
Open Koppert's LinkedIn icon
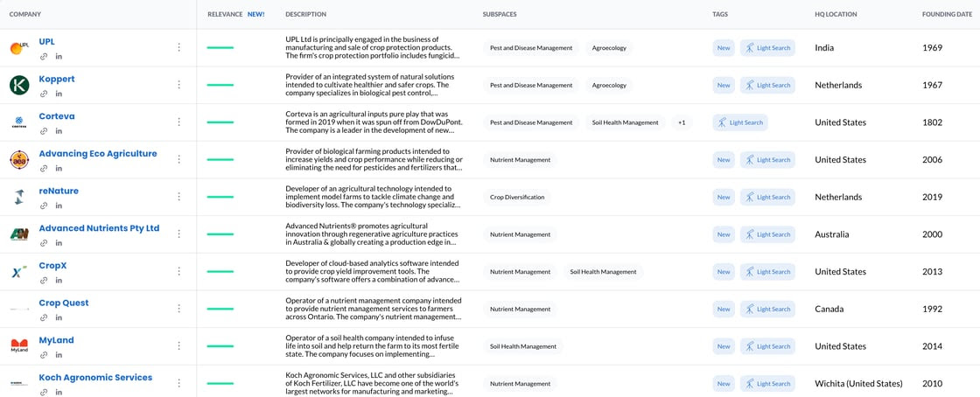tap(59, 94)
